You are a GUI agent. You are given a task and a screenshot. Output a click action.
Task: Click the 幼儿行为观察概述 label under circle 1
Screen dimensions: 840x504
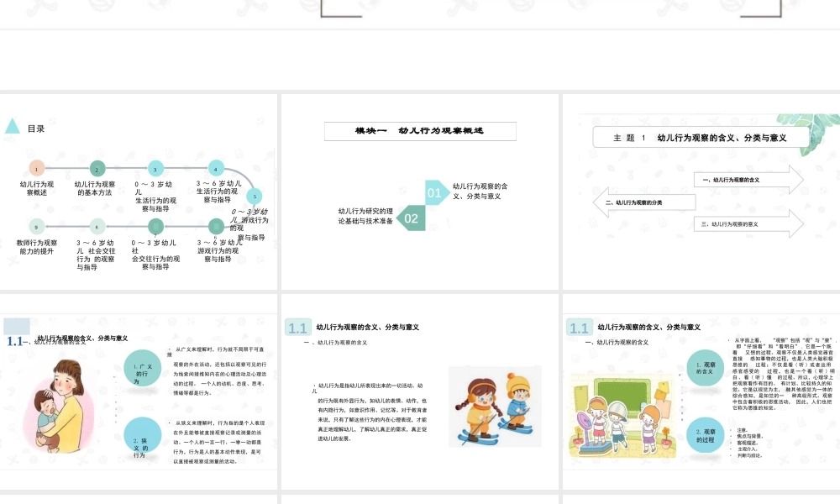[36, 188]
